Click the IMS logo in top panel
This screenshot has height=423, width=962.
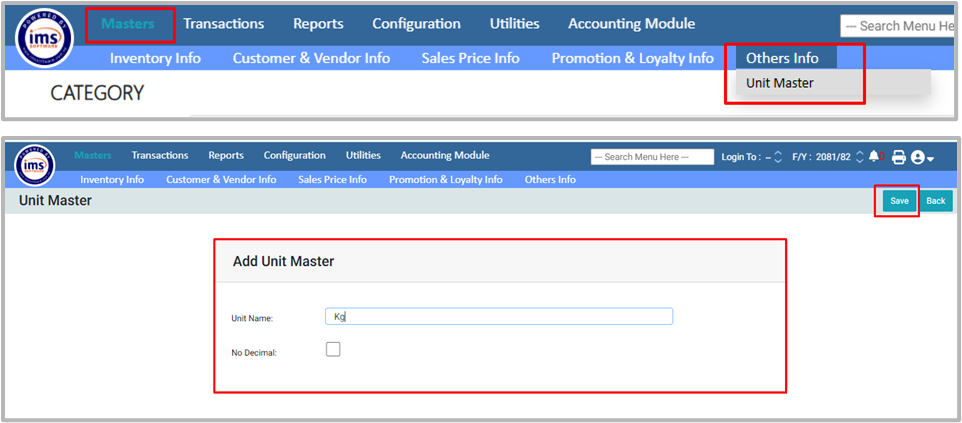click(x=45, y=37)
